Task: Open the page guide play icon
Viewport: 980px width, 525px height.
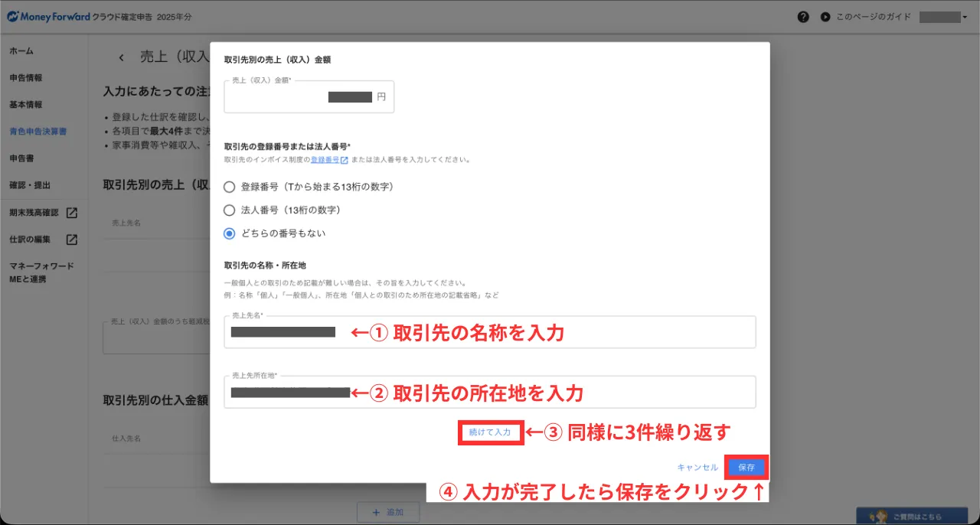Action: [x=825, y=17]
